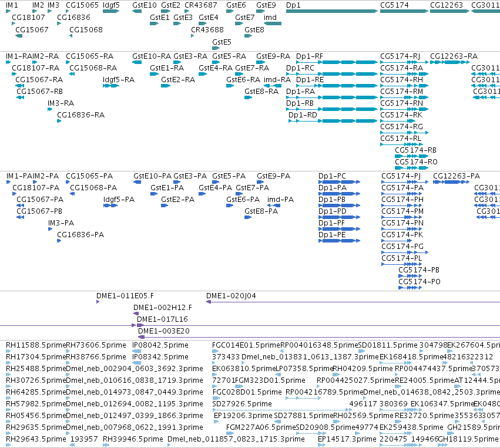Click the DME1-003E20 feature label
The width and height of the screenshot is (500, 448).
163,331
